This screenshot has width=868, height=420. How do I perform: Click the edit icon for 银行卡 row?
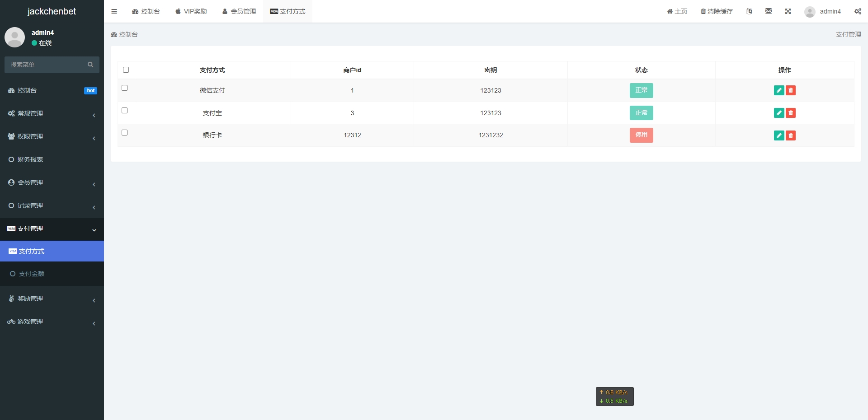pos(778,135)
